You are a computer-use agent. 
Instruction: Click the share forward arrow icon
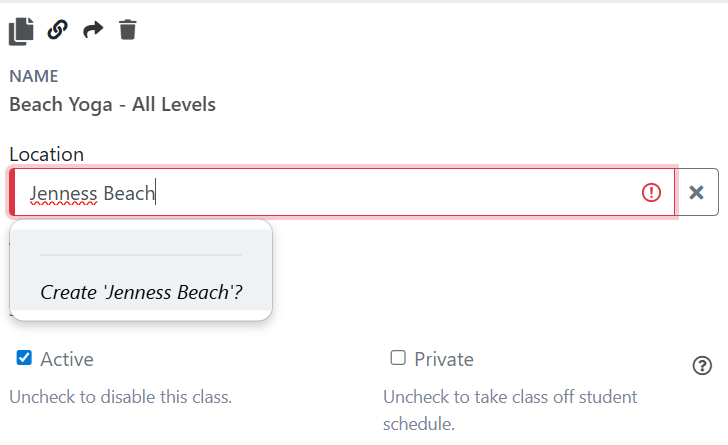[x=93, y=30]
